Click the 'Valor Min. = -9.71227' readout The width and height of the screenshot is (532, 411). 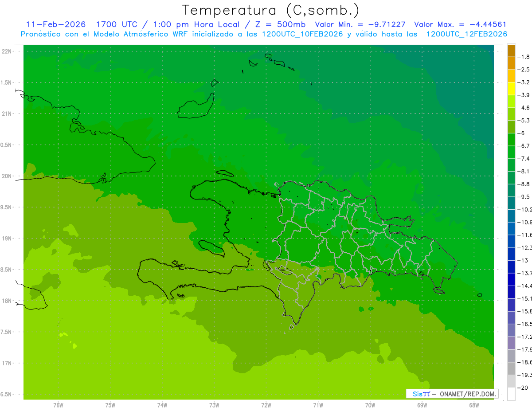(360, 25)
